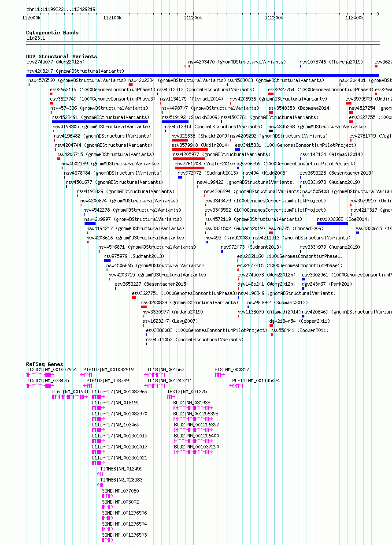
Task: Select esv2662119 (1000GenomesConsortiumPhase1) label
Action: (x=103, y=90)
